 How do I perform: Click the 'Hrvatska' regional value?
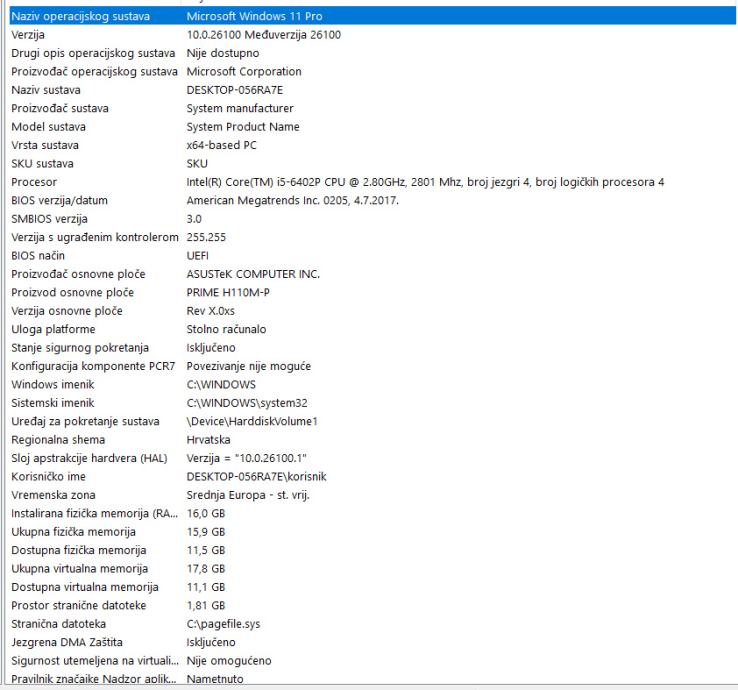tap(209, 440)
